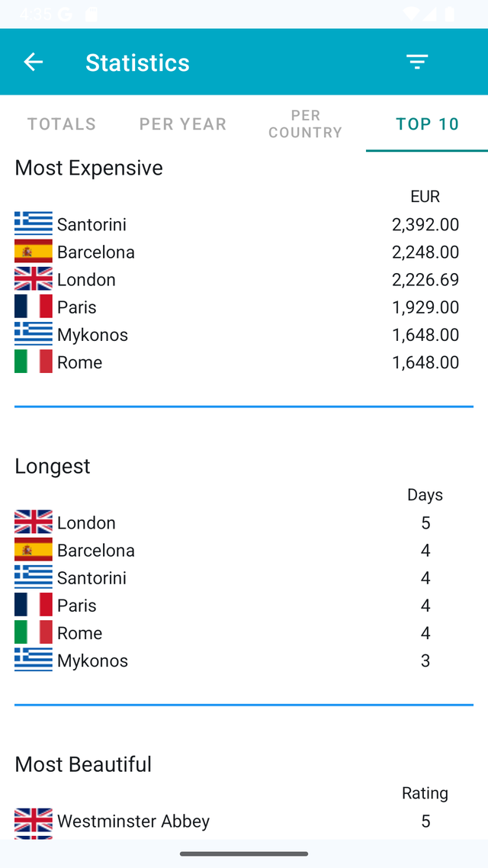Switch to the TOTALS tab

[61, 124]
